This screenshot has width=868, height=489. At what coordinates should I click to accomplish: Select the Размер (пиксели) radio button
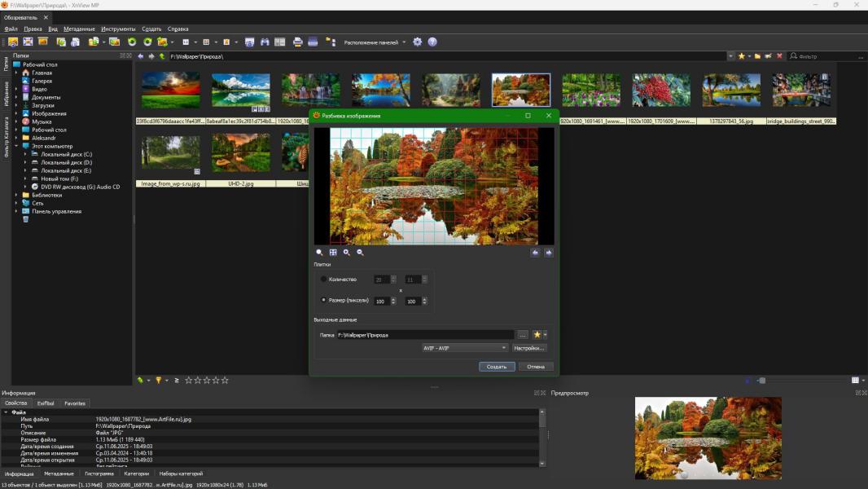324,300
